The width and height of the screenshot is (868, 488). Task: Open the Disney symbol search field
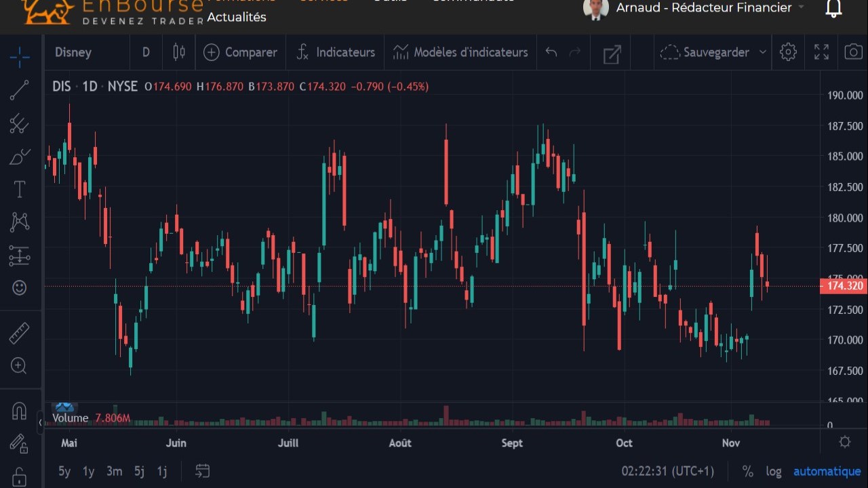pyautogui.click(x=87, y=52)
